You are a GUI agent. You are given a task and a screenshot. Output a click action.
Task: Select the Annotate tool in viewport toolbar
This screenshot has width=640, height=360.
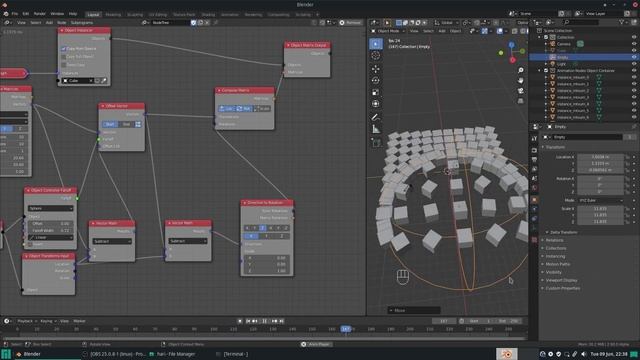click(x=376, y=118)
